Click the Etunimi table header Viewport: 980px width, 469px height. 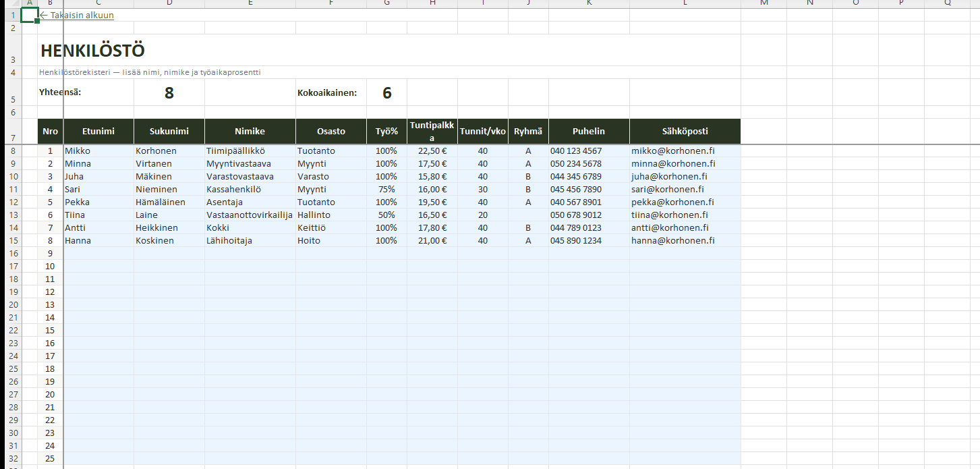[98, 132]
